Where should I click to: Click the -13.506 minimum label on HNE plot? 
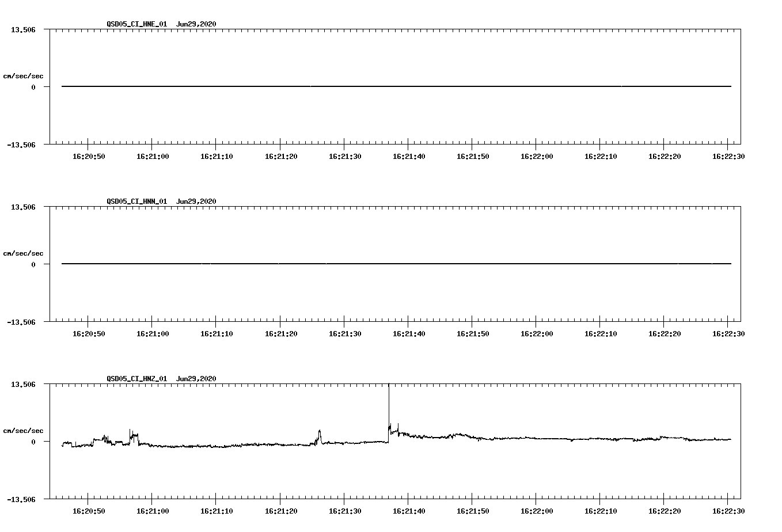coord(21,145)
